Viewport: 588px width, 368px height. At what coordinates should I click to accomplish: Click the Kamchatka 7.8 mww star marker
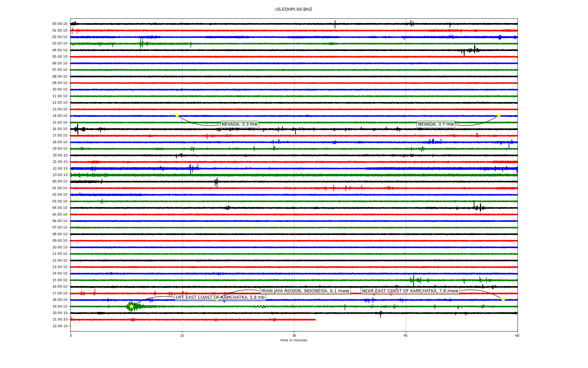pyautogui.click(x=503, y=300)
